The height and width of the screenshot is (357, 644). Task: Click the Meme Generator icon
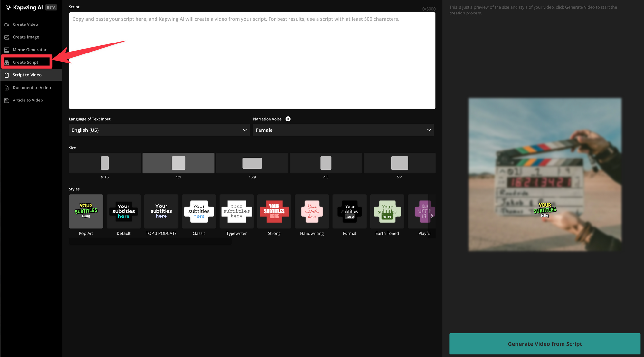point(6,50)
